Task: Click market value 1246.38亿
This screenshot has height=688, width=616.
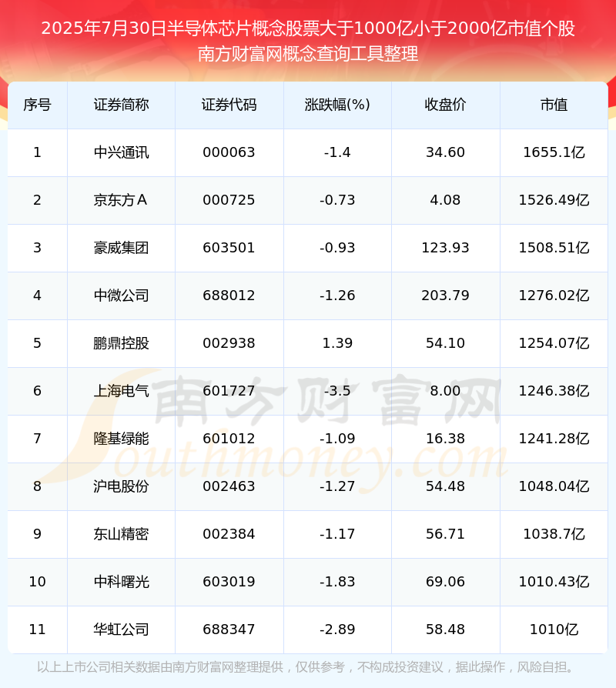Action: click(x=554, y=391)
